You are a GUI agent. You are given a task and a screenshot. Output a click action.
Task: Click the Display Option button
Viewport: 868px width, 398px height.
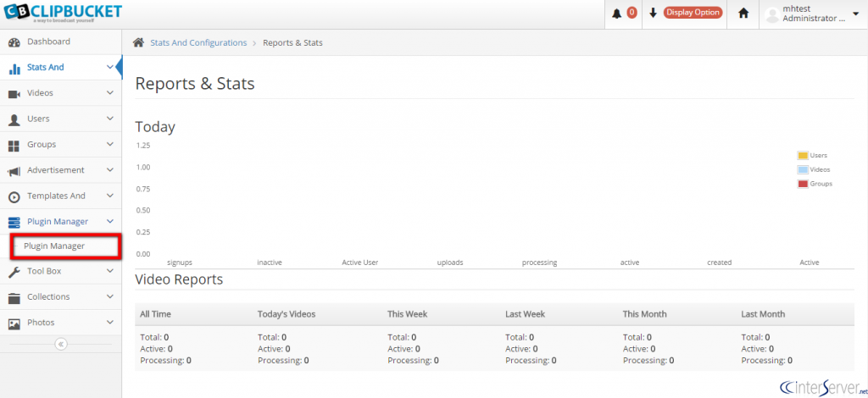[693, 13]
